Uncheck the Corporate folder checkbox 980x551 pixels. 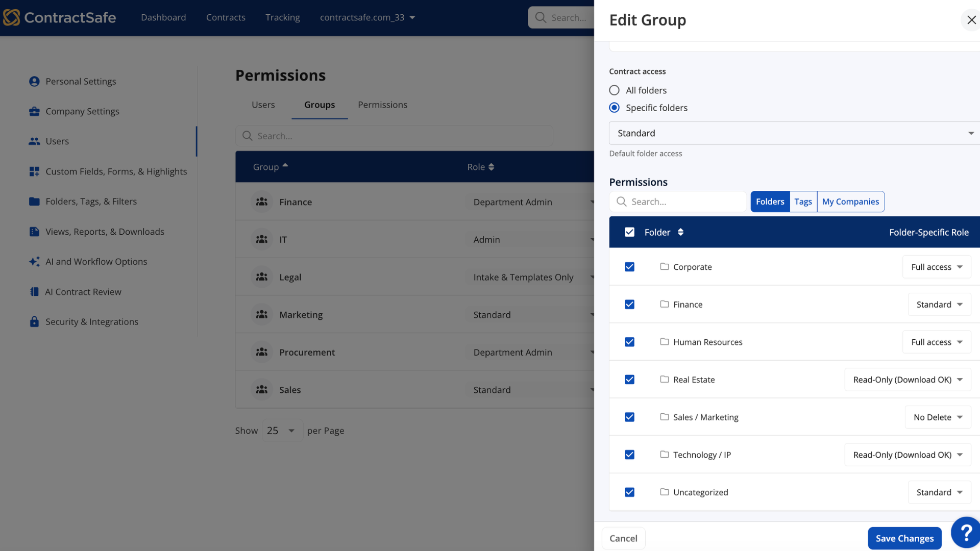tap(629, 267)
